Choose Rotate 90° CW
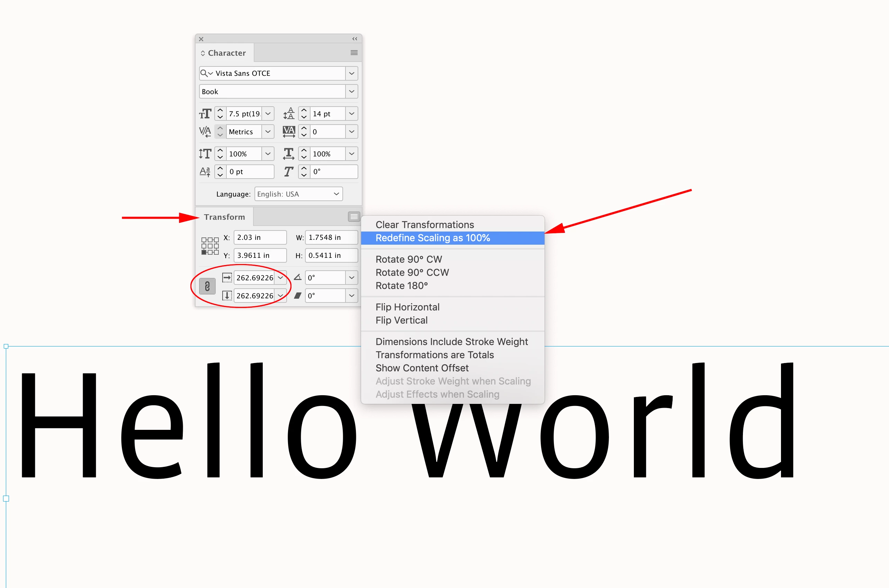The image size is (889, 588). (408, 259)
